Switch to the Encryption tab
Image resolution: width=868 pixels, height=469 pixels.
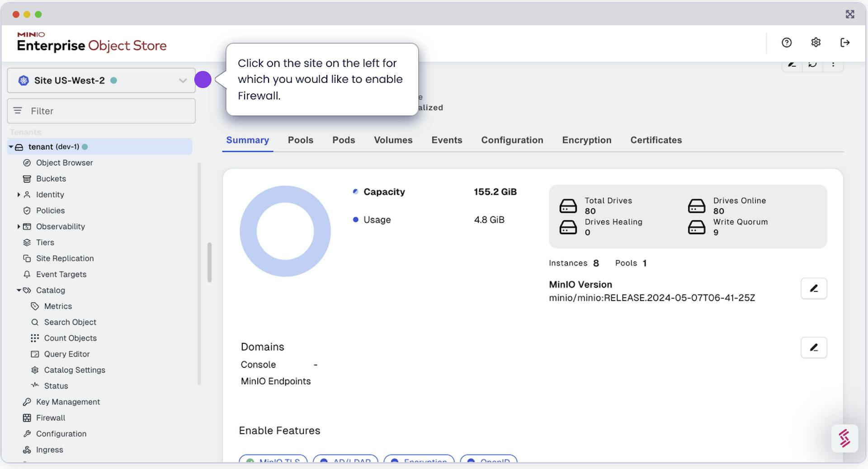(586, 140)
